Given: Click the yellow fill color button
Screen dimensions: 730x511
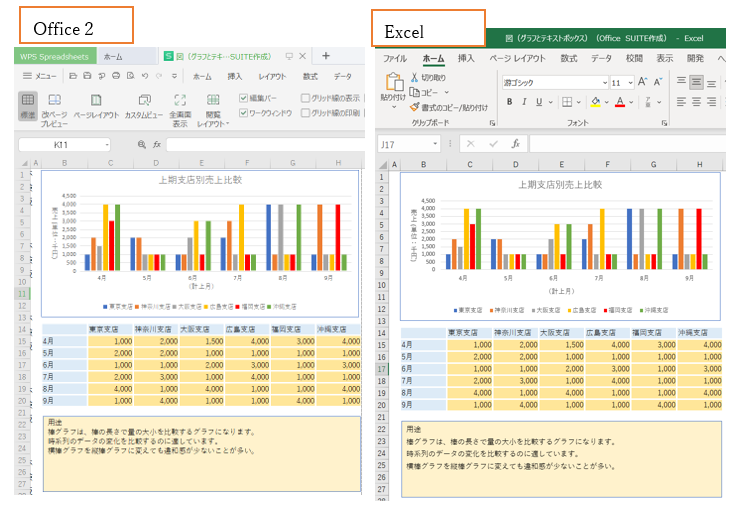Looking at the screenshot, I should point(595,102).
